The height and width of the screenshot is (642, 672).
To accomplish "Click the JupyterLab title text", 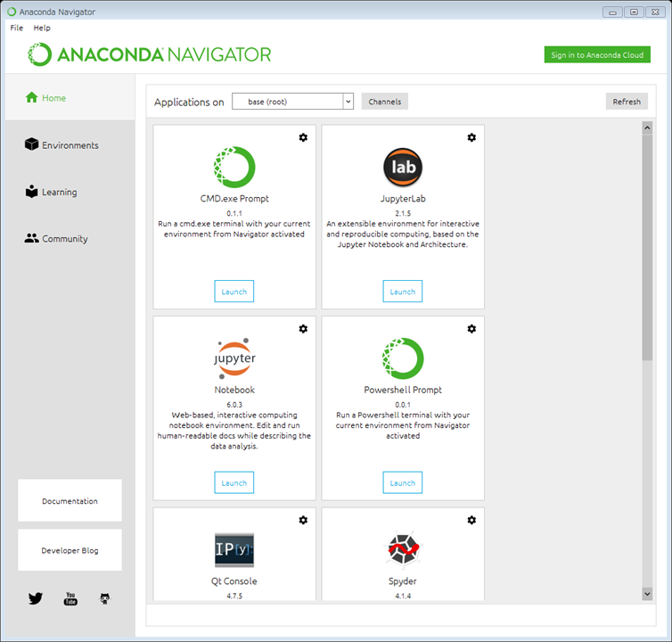I will point(403,199).
